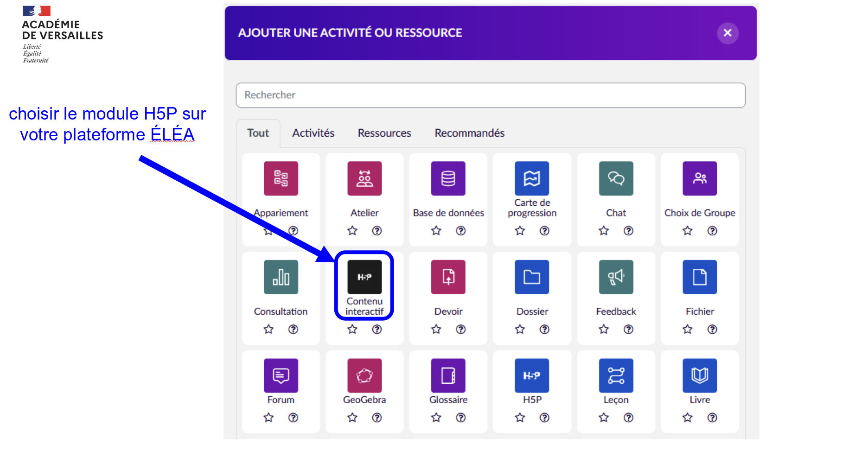Star the Chat activity as favorite
Screen dimensions: 868x456
pos(604,231)
